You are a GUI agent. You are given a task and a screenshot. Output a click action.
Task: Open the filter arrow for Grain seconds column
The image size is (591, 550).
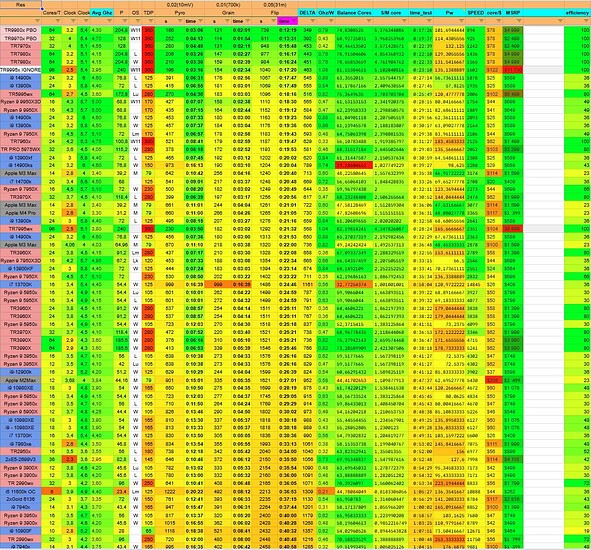point(227,21)
